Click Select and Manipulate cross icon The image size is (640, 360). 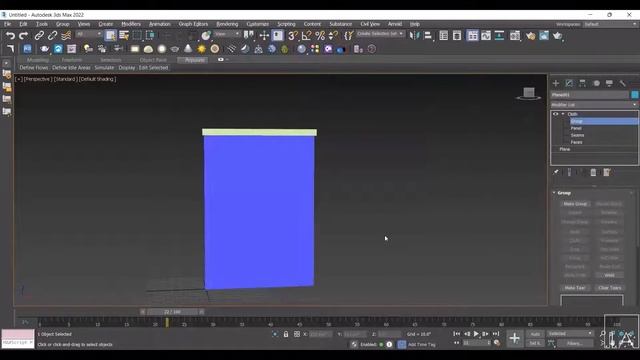[x=264, y=36]
